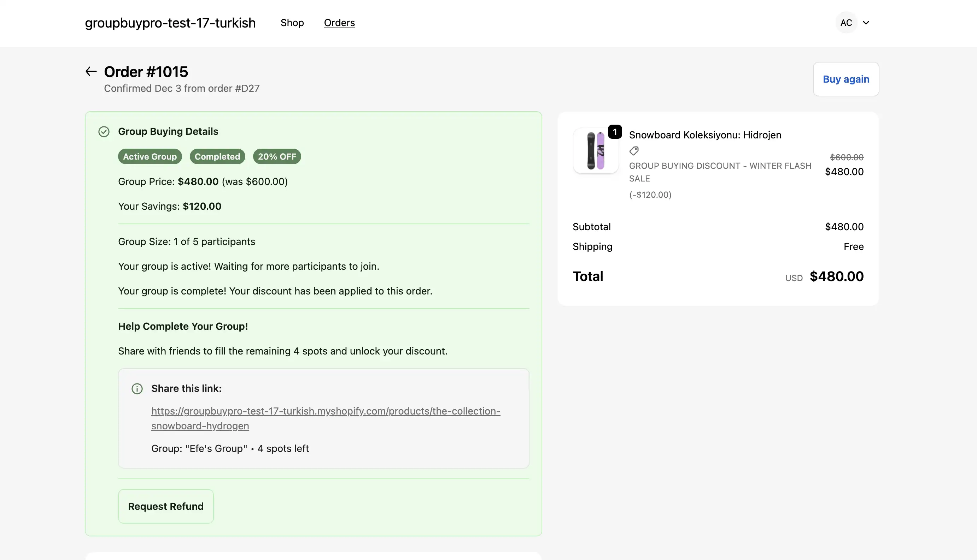
Task: Click the snowboard product thumbnail
Action: tap(596, 151)
